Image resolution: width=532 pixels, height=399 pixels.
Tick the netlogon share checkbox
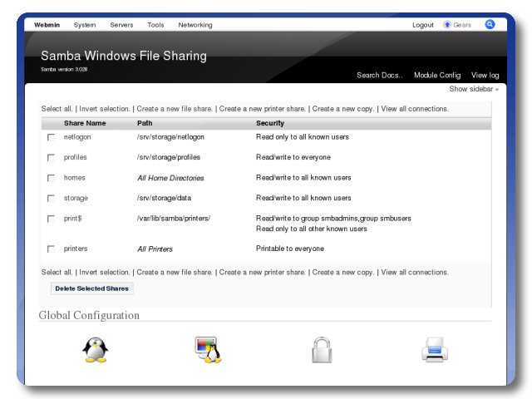[x=51, y=137]
